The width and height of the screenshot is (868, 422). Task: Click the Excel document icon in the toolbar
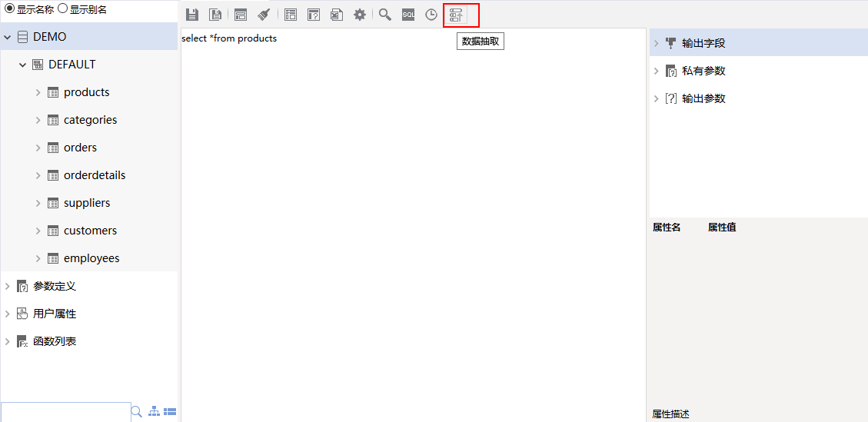[x=336, y=15]
